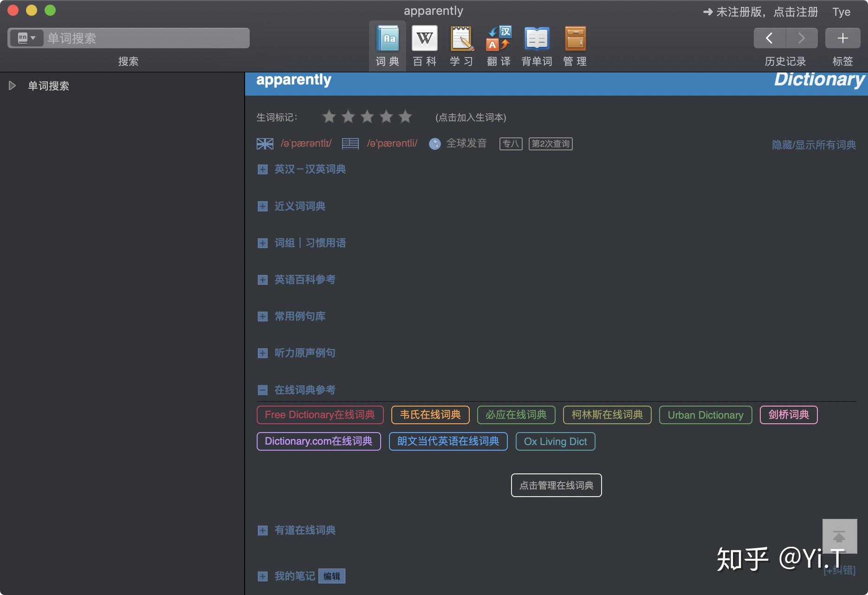Open the 翻译 translate icon
The height and width of the screenshot is (595, 868).
click(x=499, y=39)
